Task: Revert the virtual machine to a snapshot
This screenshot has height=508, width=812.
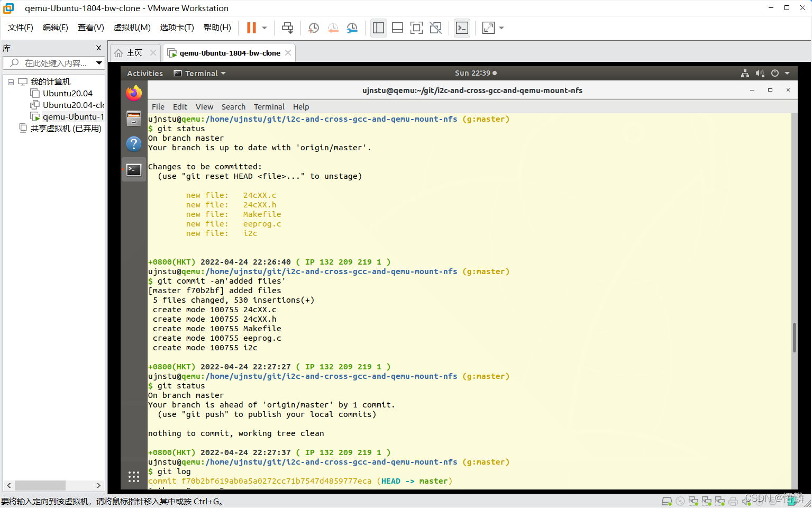Action: point(333,28)
